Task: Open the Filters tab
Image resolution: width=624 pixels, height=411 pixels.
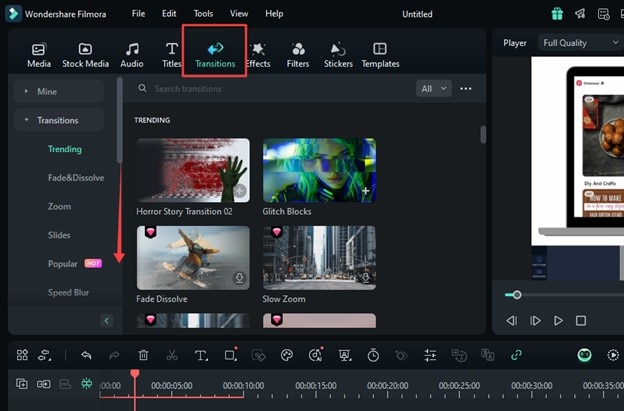Action: click(298, 55)
